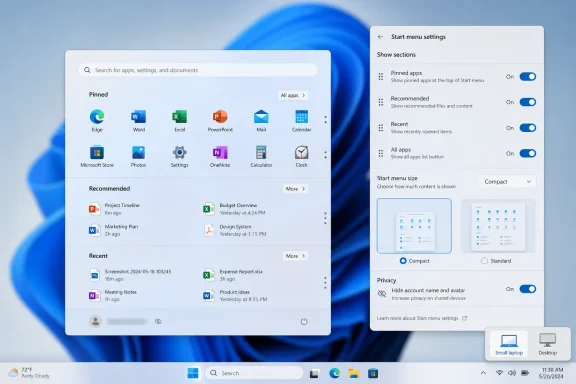Viewport: 576px width, 384px height.
Task: Open the Calendar app
Action: (301, 120)
